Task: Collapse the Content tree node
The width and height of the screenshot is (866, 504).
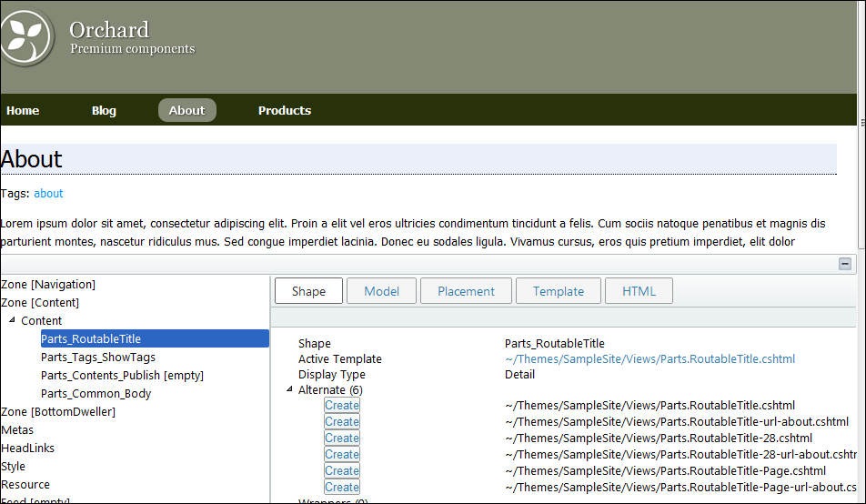Action: 12,320
